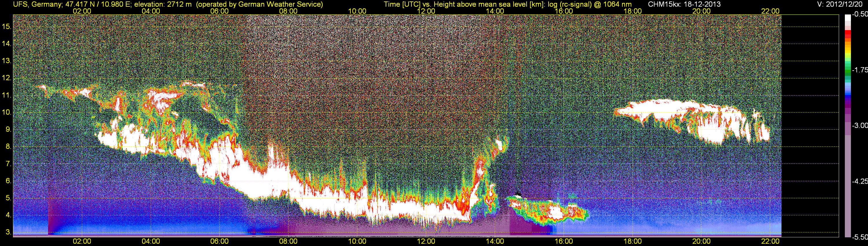This screenshot has height=246, width=868.
Task: Click the 20:00 label on the top time axis
Action: tap(702, 11)
